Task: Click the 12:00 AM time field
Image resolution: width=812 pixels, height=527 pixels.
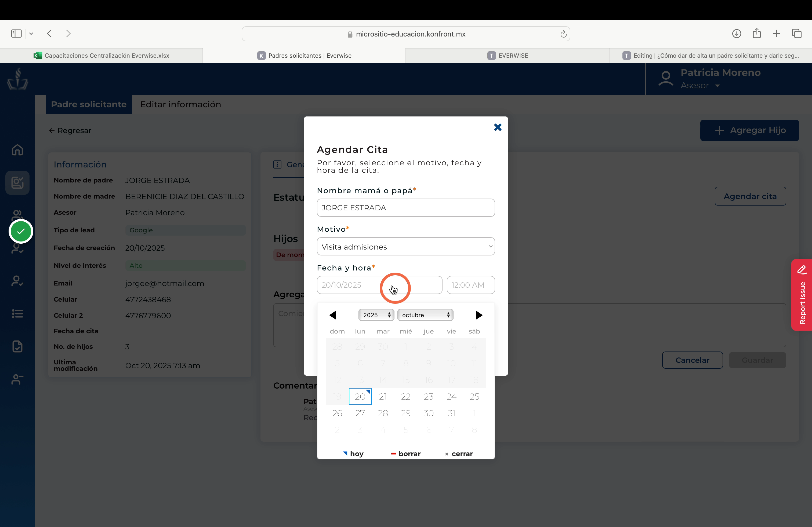Action: pos(470,285)
